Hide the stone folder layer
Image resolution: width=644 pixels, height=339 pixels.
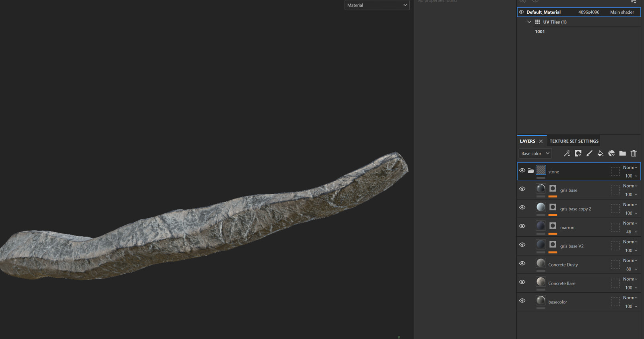(x=522, y=171)
